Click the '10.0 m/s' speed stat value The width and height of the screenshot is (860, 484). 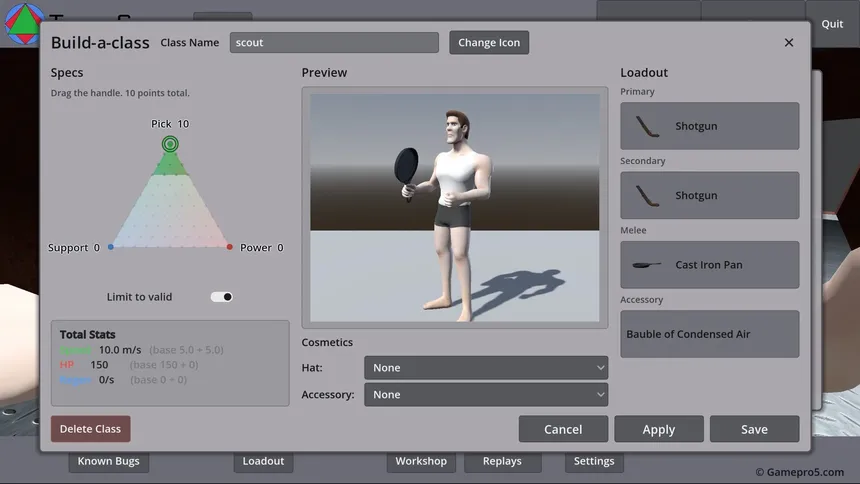pyautogui.click(x=120, y=350)
